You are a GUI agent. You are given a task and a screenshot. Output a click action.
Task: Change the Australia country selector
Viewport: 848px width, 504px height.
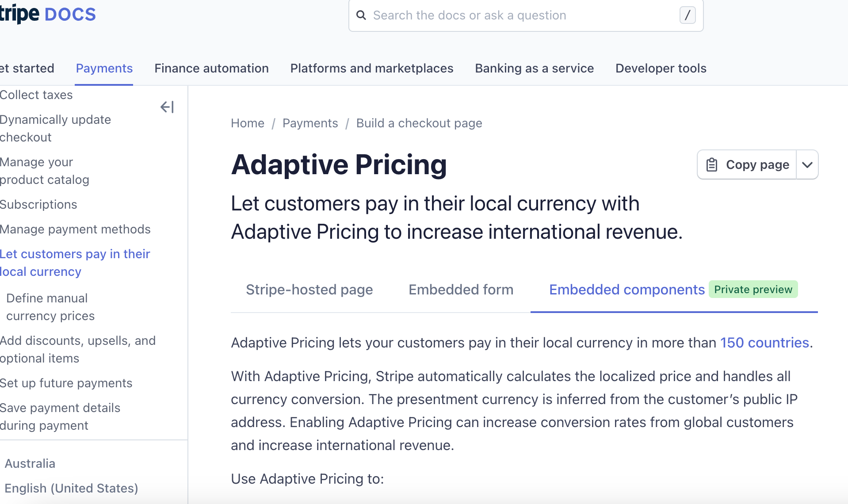click(30, 464)
